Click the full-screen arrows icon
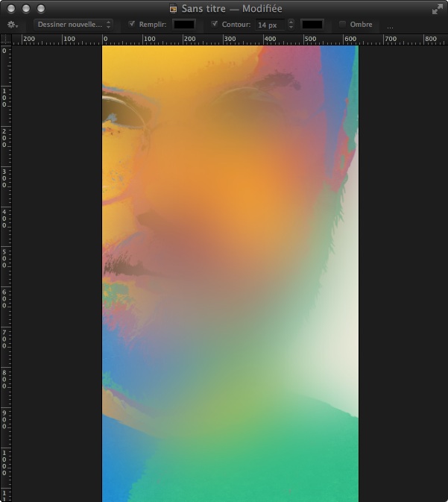This screenshot has width=448, height=502. (x=437, y=9)
